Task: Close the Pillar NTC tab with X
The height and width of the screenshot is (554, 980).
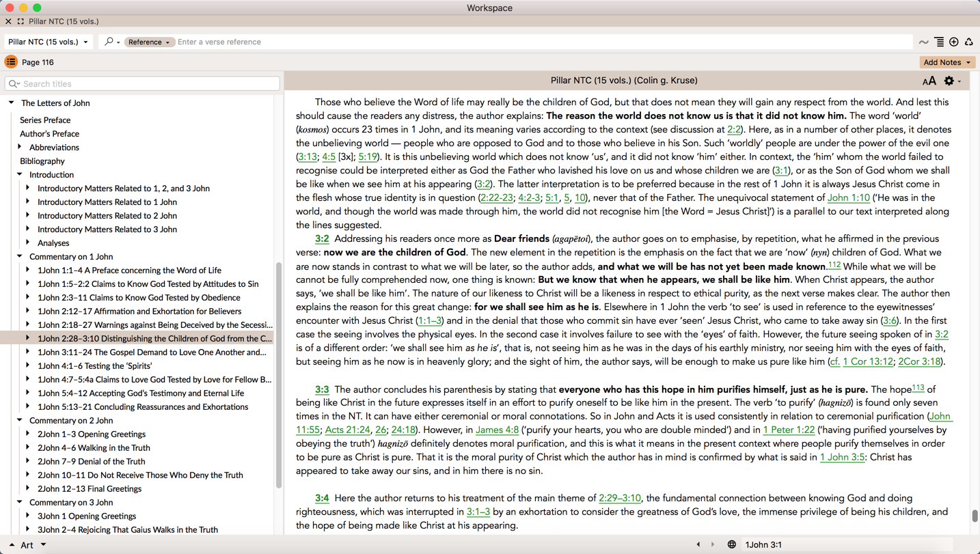Action: (8, 22)
